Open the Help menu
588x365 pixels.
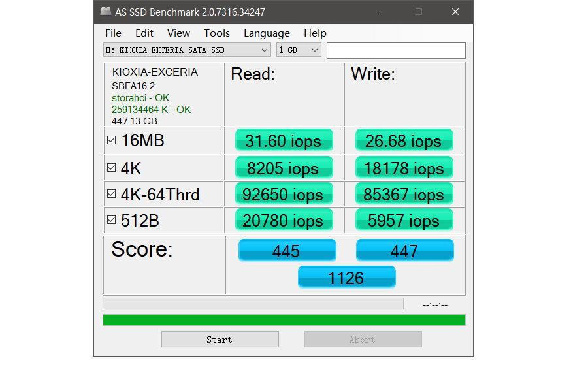click(x=315, y=33)
